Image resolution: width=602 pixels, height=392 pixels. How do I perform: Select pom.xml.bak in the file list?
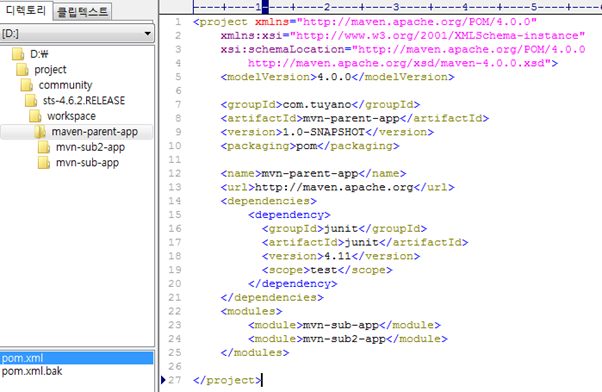pyautogui.click(x=32, y=371)
